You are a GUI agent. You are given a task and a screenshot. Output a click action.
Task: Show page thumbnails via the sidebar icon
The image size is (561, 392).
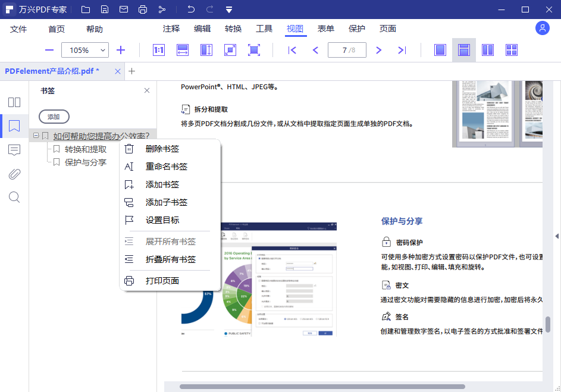point(14,102)
